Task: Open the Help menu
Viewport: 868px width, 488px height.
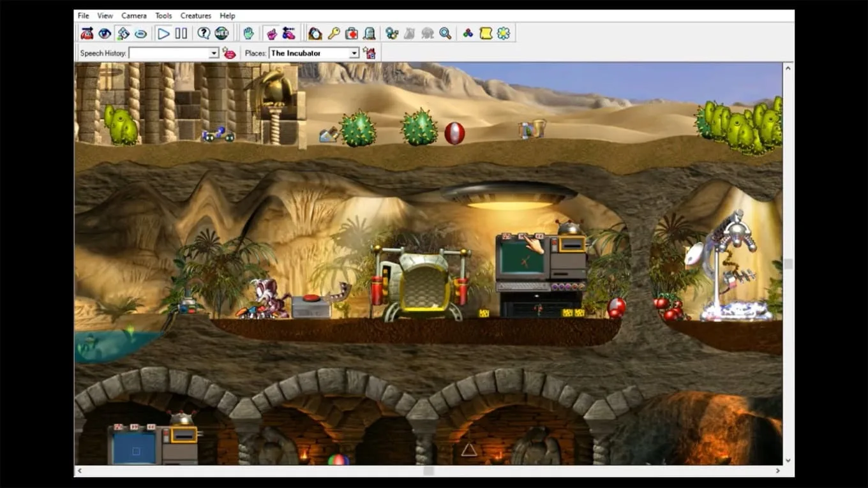Action: click(227, 15)
